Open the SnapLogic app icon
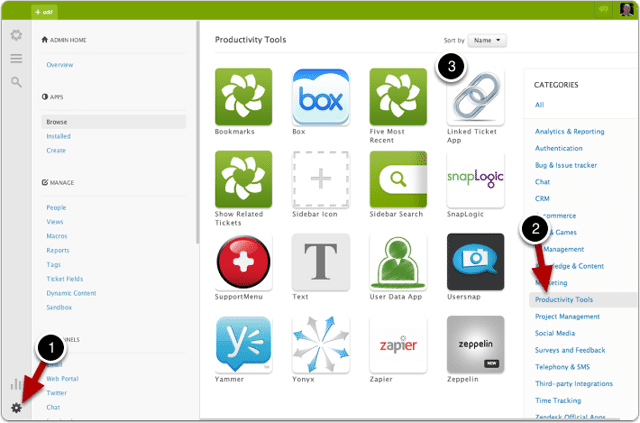 (x=476, y=179)
